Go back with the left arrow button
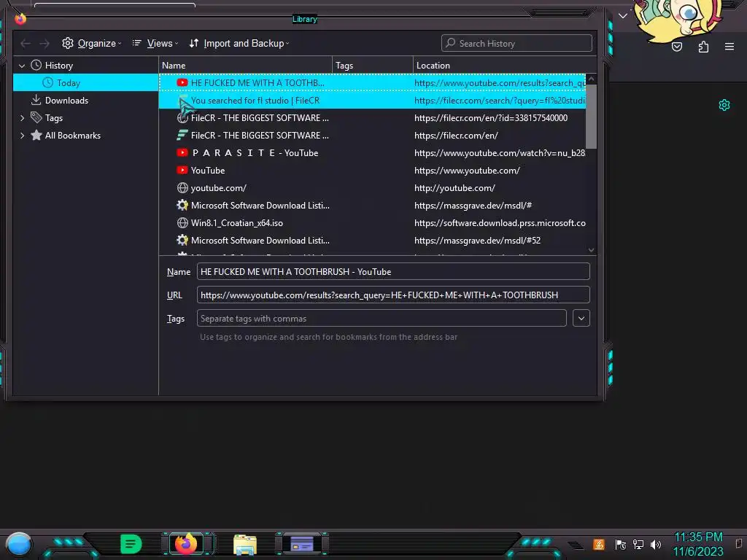The image size is (747, 560). pyautogui.click(x=26, y=43)
